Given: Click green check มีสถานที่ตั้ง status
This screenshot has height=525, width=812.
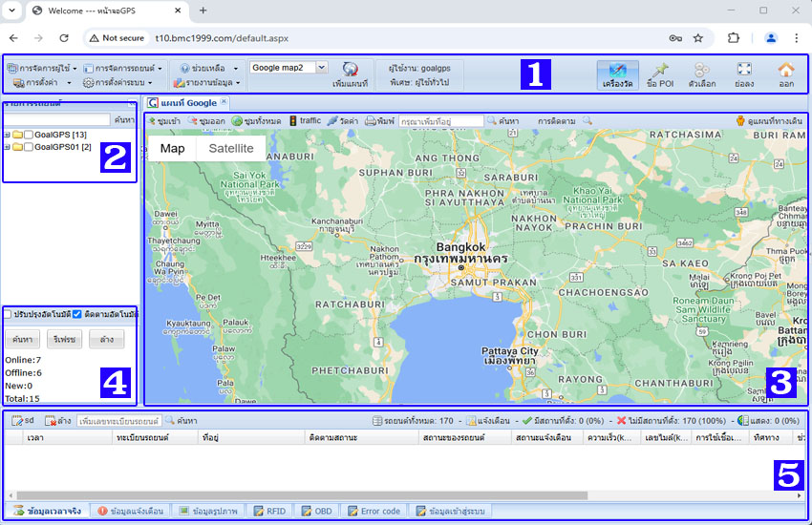Looking at the screenshot, I should click(x=527, y=421).
